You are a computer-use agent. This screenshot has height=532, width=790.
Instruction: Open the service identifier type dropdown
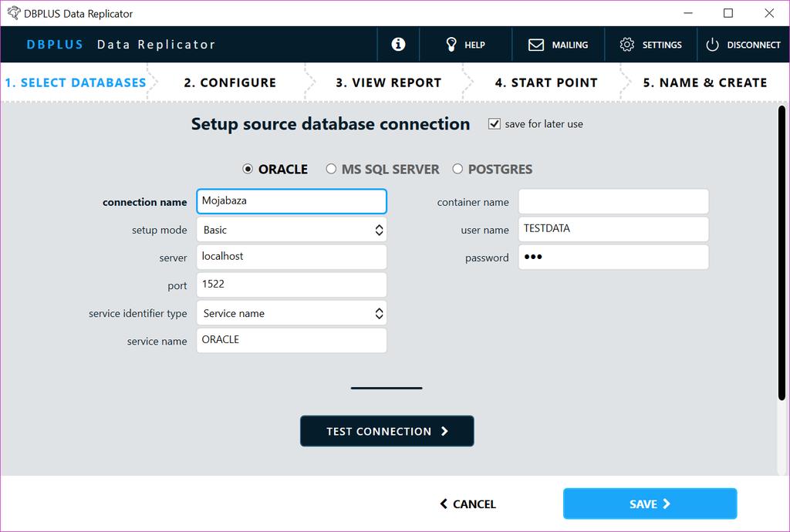tap(292, 313)
